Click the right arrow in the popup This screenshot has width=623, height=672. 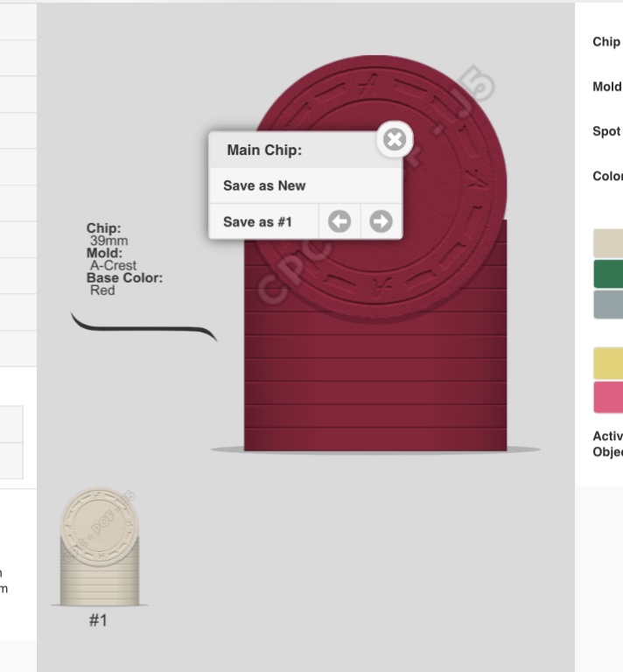point(381,221)
